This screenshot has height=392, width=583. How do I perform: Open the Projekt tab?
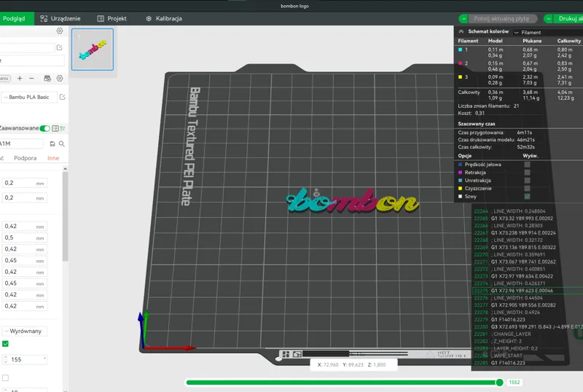(111, 19)
